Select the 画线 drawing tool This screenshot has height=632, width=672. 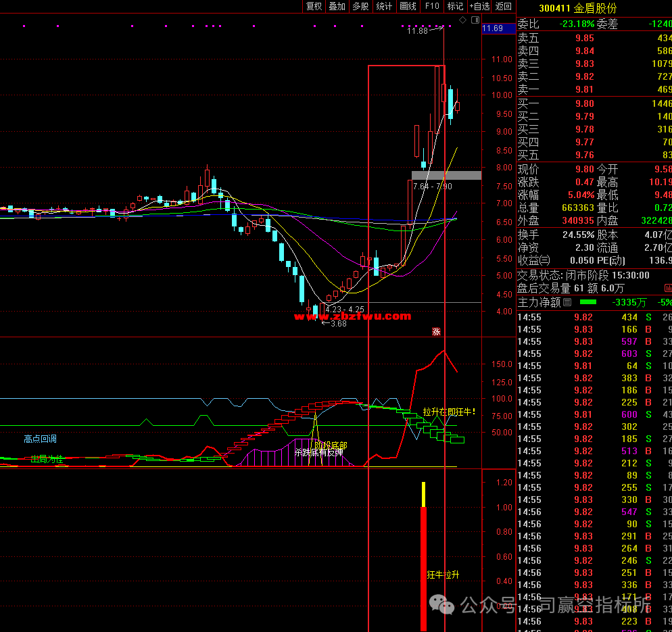click(x=408, y=6)
